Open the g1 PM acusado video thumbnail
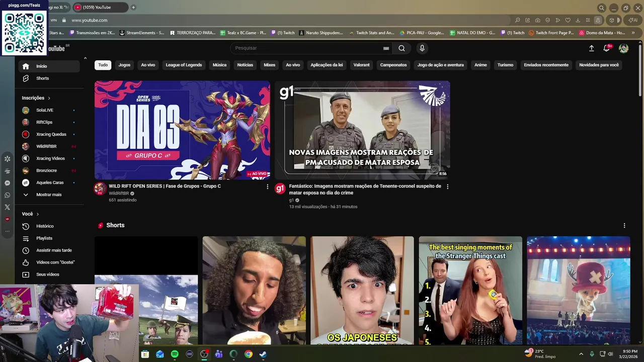Screen dimensions: 644x362 pyautogui.click(x=362, y=130)
